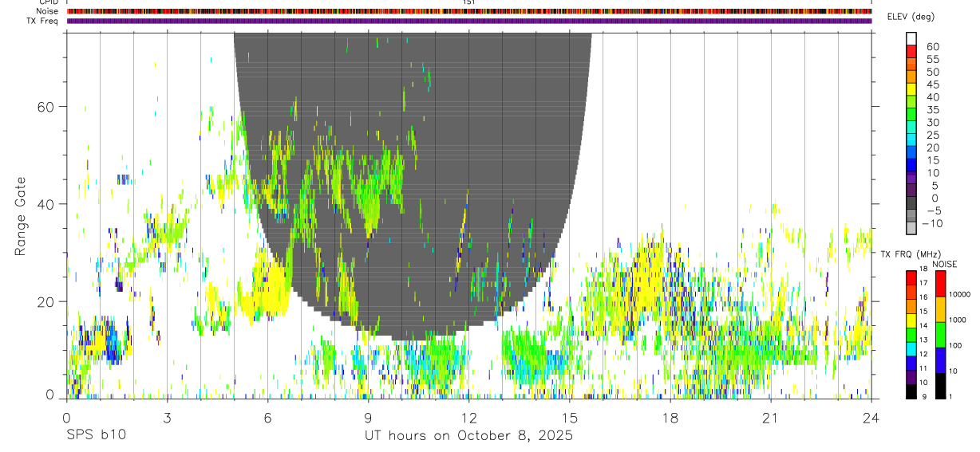This screenshot has width=980, height=452.
Task: Click the NOISE legend value '10000'
Action: click(959, 294)
